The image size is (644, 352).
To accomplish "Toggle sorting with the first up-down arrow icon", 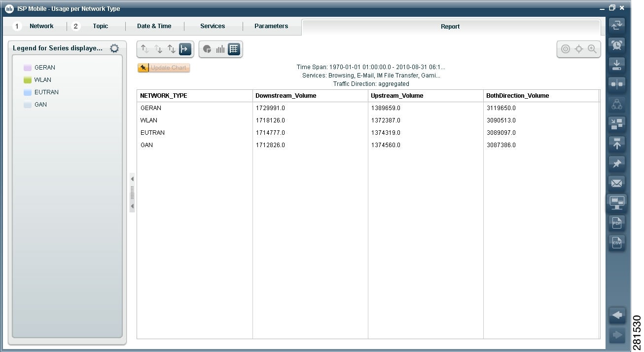I will click(144, 49).
